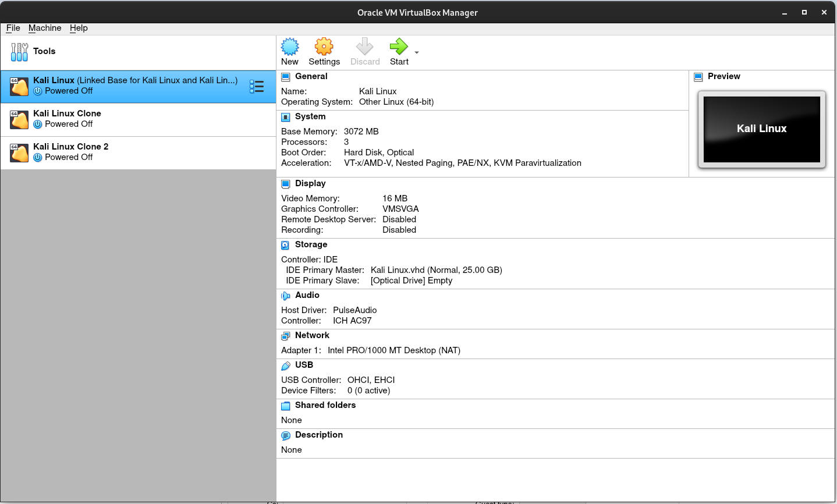The height and width of the screenshot is (504, 837).
Task: Open the Start button dropdown arrow
Action: [417, 52]
